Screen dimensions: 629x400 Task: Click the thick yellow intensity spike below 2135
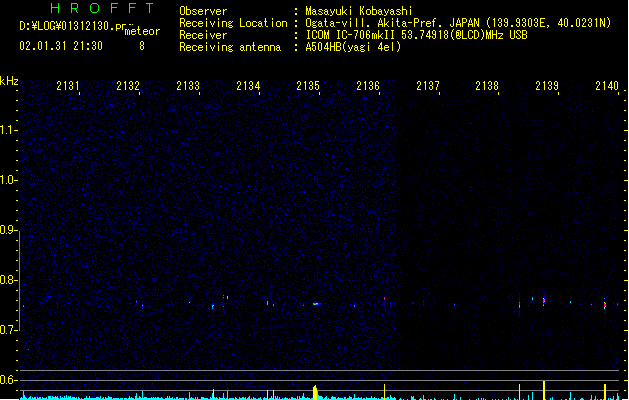point(315,392)
